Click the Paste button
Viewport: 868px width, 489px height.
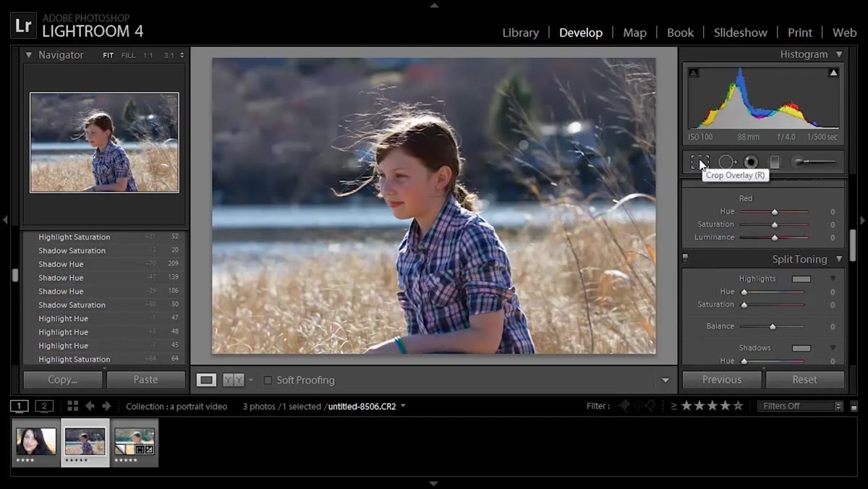click(x=145, y=380)
